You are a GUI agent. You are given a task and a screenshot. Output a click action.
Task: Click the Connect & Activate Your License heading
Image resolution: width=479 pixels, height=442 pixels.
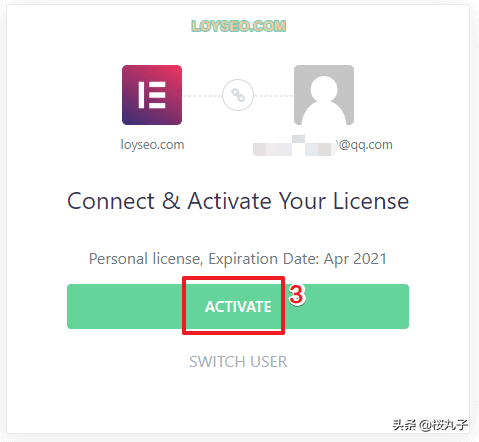[x=238, y=201]
